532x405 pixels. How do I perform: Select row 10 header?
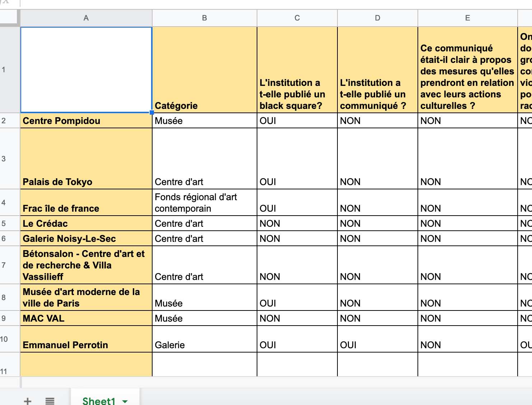coord(10,339)
